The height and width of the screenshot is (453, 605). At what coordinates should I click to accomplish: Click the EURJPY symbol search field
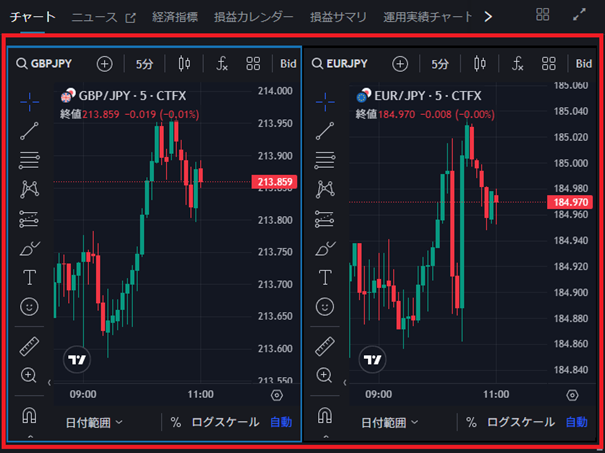340,63
